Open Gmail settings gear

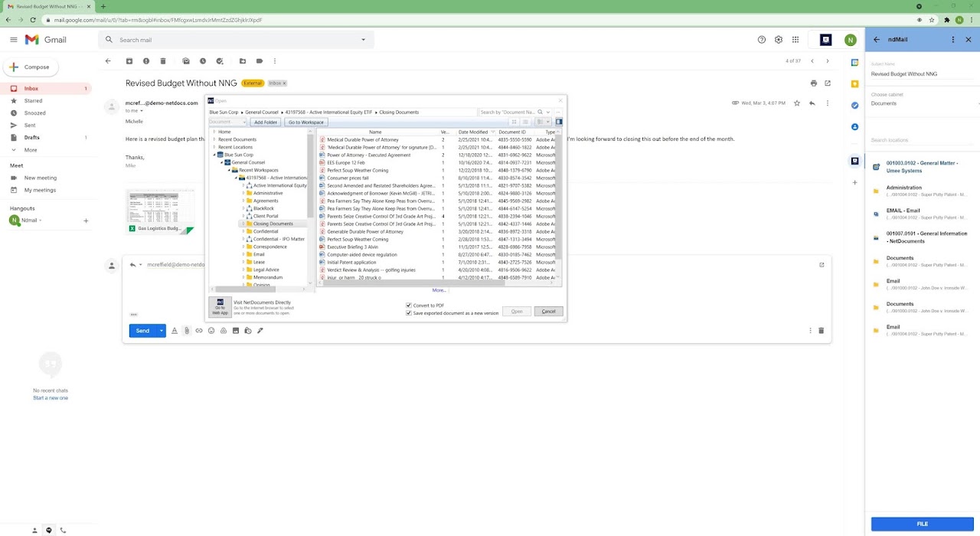(x=779, y=40)
